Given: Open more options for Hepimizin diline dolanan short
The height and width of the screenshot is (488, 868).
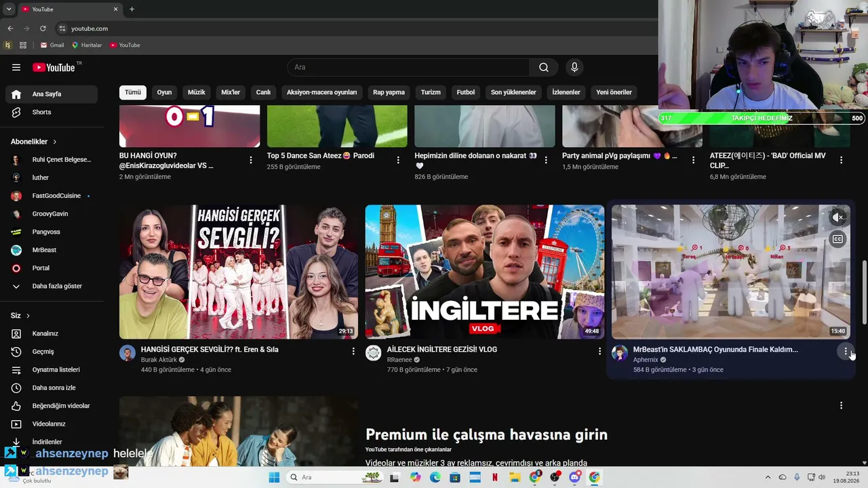Looking at the screenshot, I should coord(546,160).
